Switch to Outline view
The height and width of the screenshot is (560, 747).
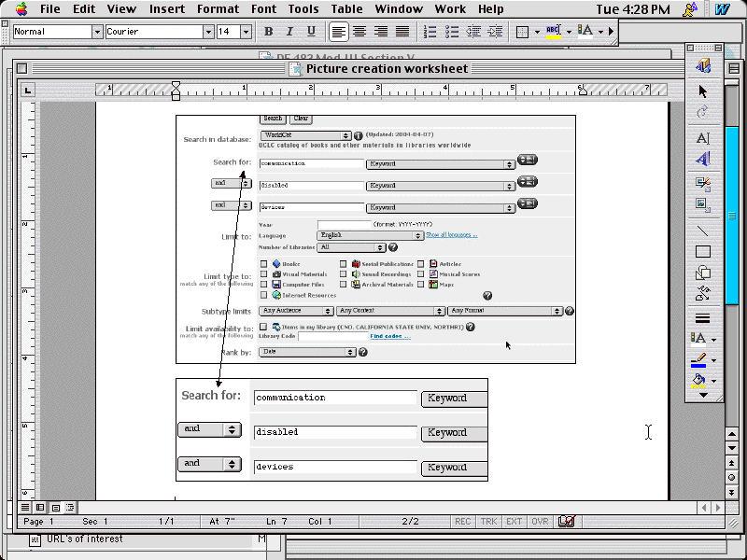[x=70, y=508]
